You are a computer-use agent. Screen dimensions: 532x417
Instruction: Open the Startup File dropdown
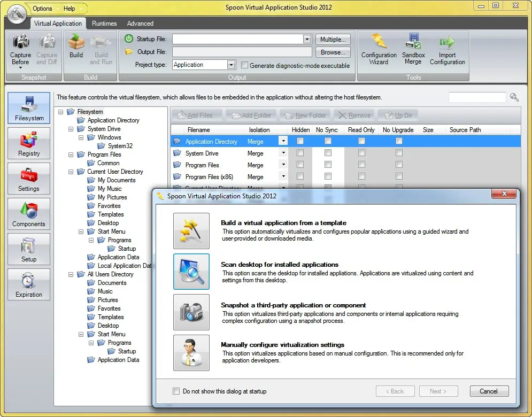[x=307, y=39]
